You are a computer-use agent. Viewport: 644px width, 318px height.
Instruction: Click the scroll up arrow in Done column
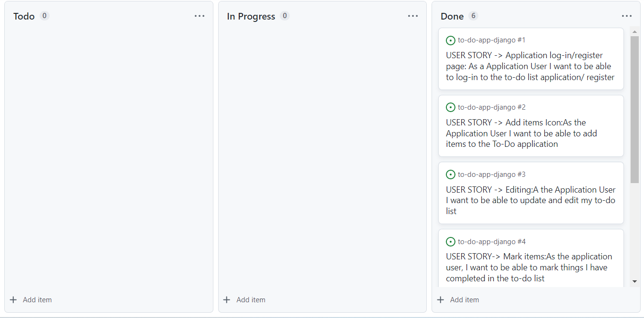[x=634, y=32]
